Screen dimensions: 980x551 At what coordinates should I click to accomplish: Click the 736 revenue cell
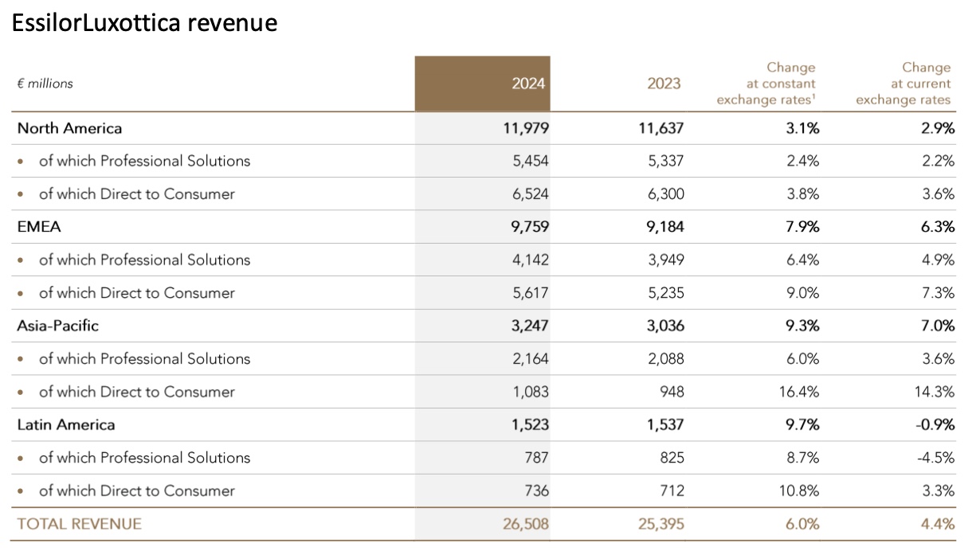536,490
